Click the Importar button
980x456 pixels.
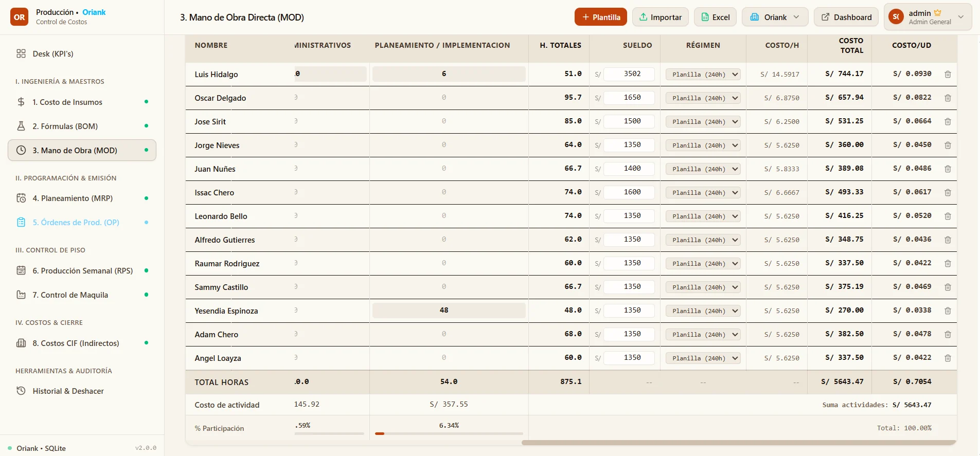point(661,17)
